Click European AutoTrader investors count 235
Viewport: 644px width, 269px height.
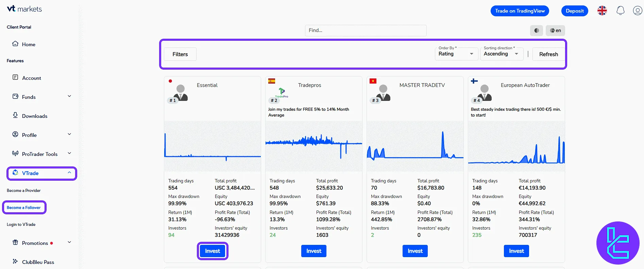pyautogui.click(x=477, y=235)
